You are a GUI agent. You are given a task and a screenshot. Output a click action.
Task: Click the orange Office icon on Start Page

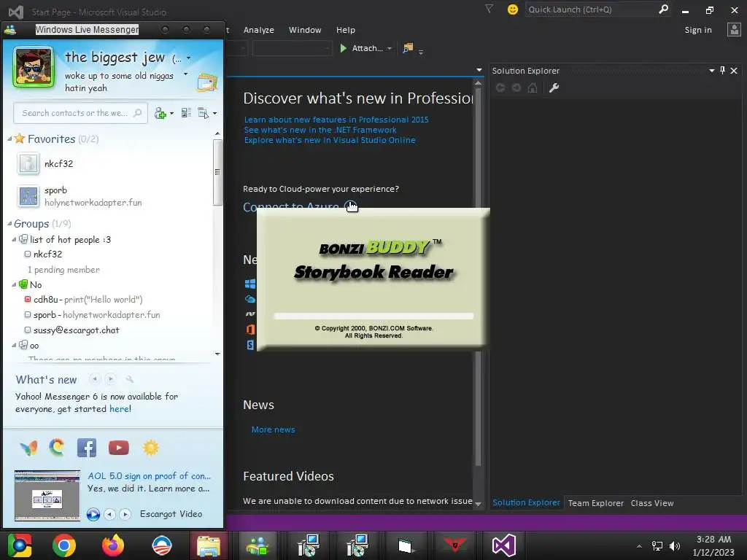pyautogui.click(x=250, y=329)
